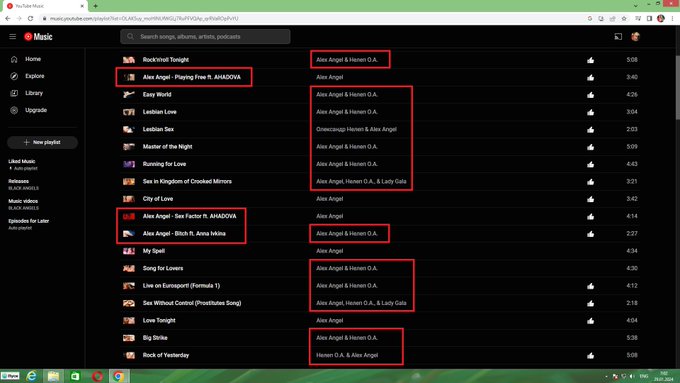The image size is (680, 383).
Task: Open Internet Explorer from the taskbar
Action: [32, 376]
